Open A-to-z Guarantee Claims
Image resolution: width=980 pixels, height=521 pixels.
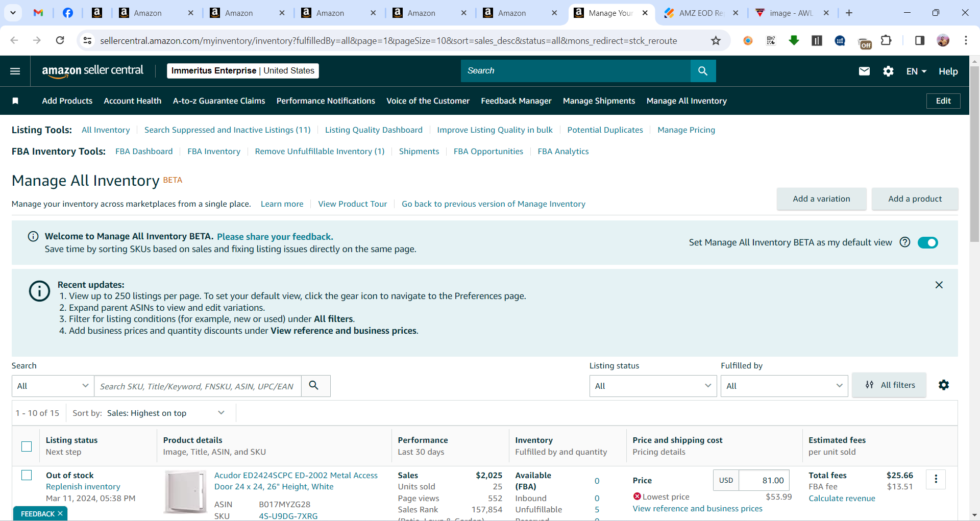tap(219, 101)
